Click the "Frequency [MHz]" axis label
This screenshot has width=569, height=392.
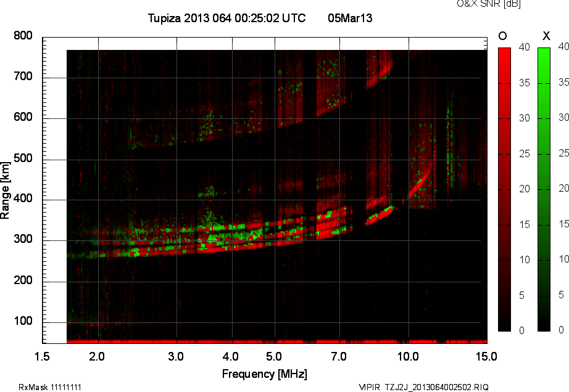coord(265,374)
